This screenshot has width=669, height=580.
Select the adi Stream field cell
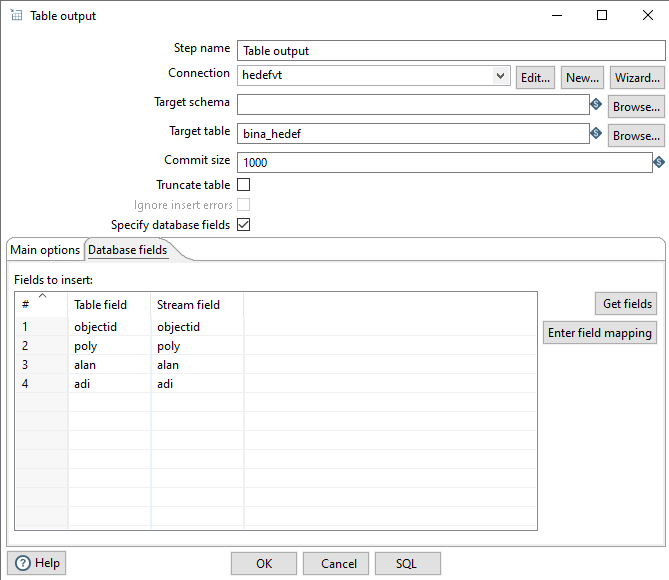[x=197, y=384]
